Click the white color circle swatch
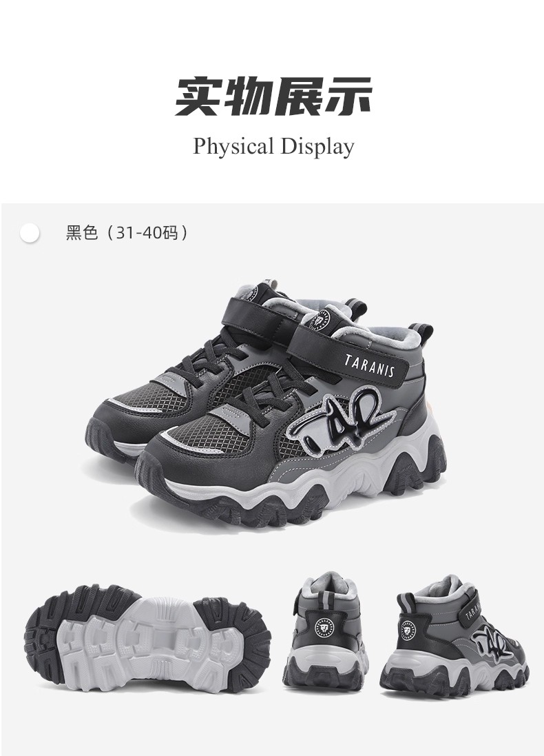Screen dimensions: 544x756 (30, 232)
